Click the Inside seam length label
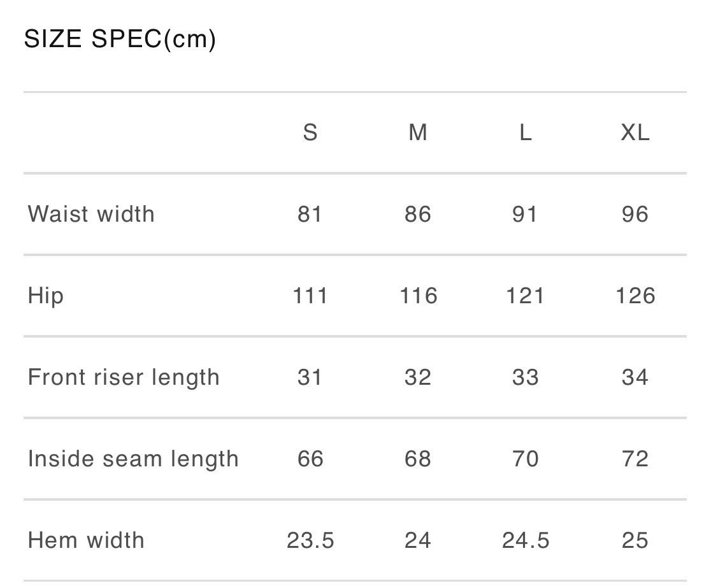This screenshot has width=725, height=588. [x=133, y=459]
